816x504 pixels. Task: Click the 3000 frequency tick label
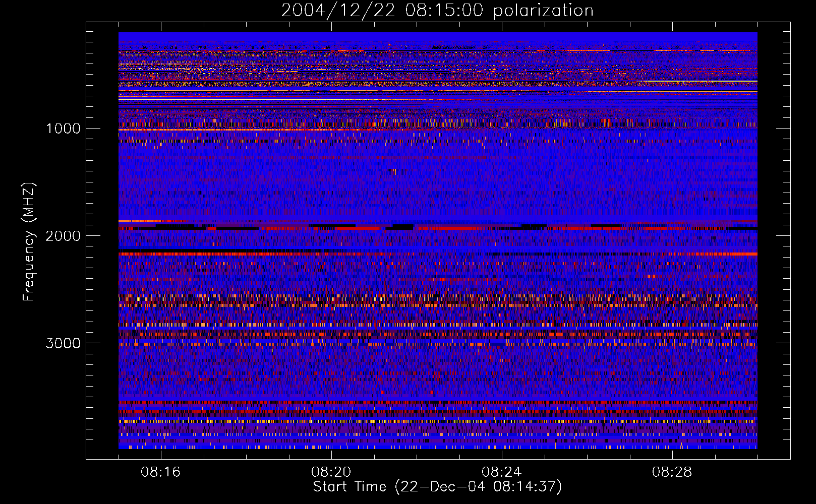(x=64, y=343)
